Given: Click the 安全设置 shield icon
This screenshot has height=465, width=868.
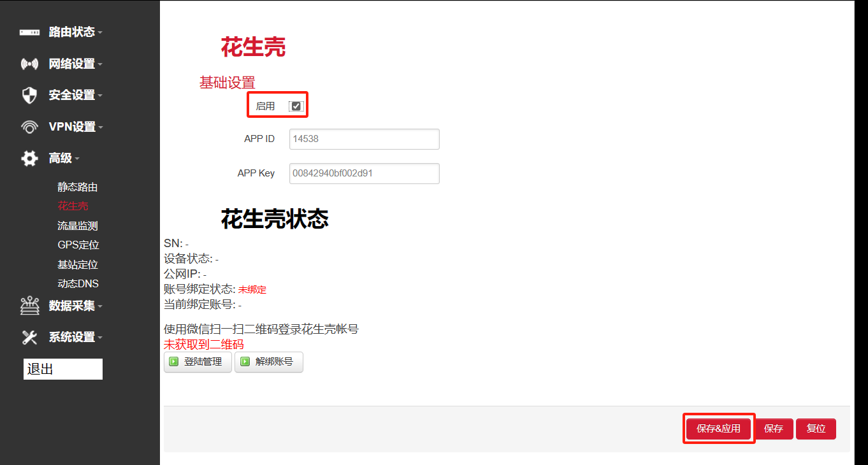Looking at the screenshot, I should coord(29,94).
